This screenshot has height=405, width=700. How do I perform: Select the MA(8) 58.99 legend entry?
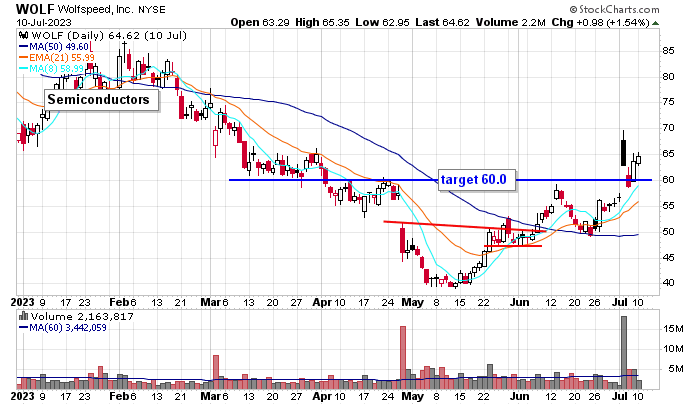click(51, 69)
